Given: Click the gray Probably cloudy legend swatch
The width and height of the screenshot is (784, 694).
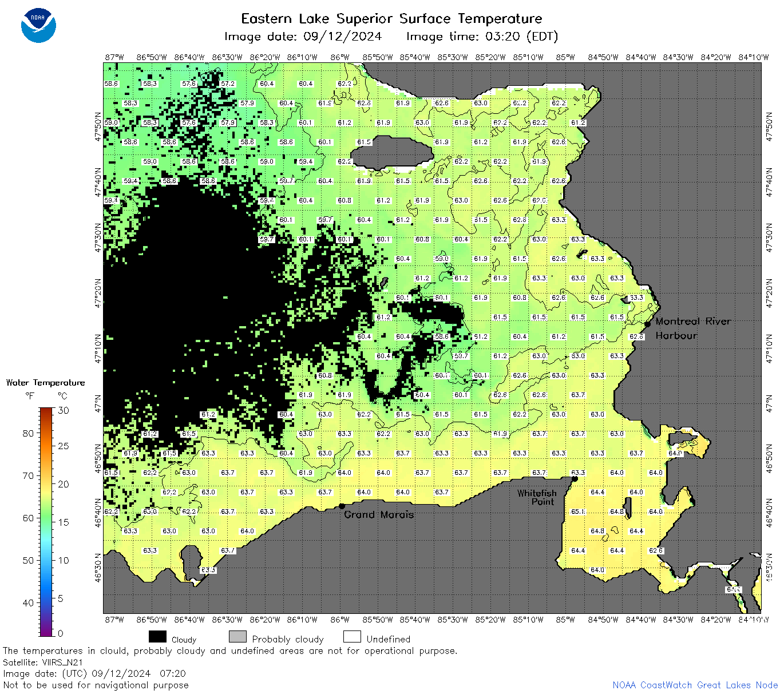Looking at the screenshot, I should click(237, 637).
